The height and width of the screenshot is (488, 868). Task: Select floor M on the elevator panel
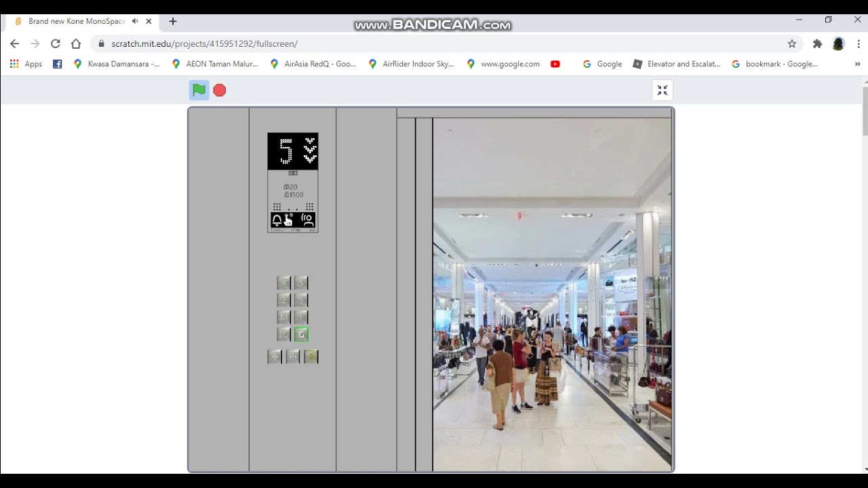tap(284, 317)
